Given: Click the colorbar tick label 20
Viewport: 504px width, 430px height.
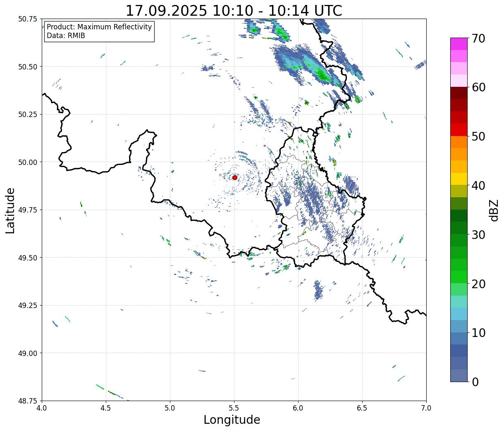Looking at the screenshot, I should (x=478, y=284).
